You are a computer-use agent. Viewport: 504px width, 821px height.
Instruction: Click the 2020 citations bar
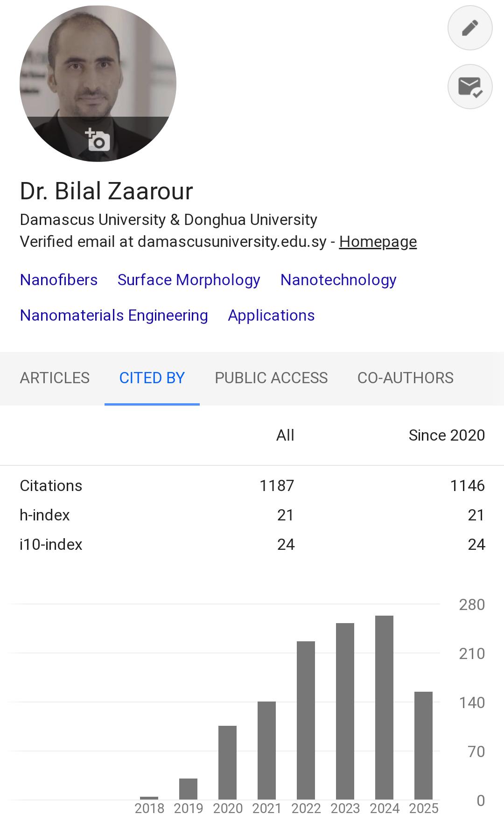pos(227,762)
